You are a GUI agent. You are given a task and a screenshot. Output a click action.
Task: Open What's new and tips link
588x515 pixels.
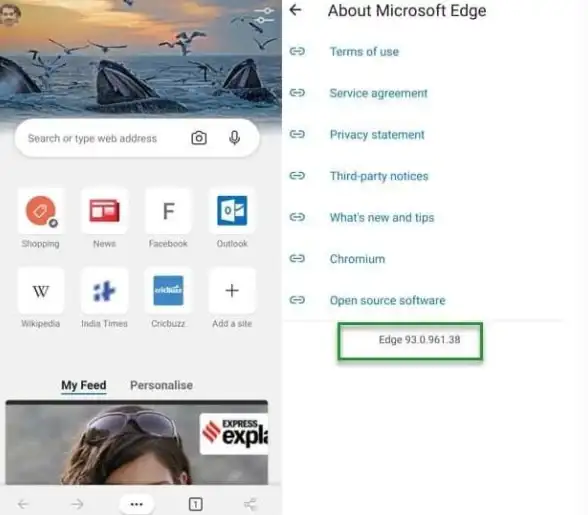click(382, 218)
